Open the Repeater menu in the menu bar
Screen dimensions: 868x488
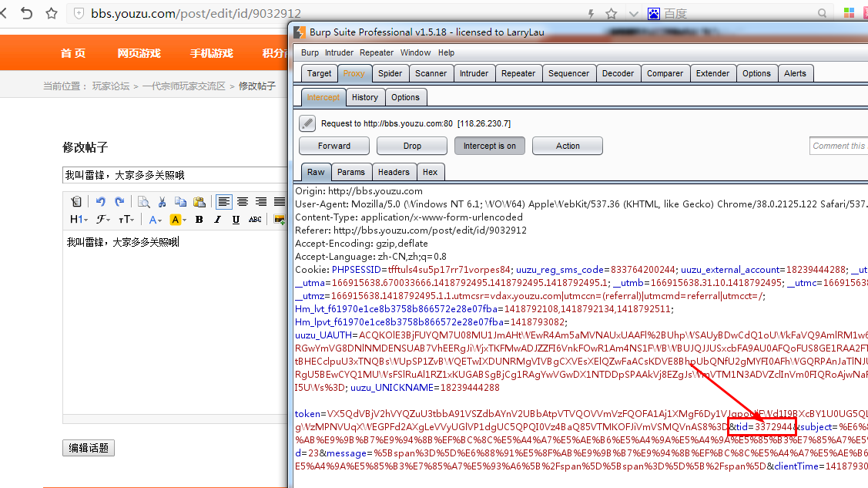(x=377, y=52)
